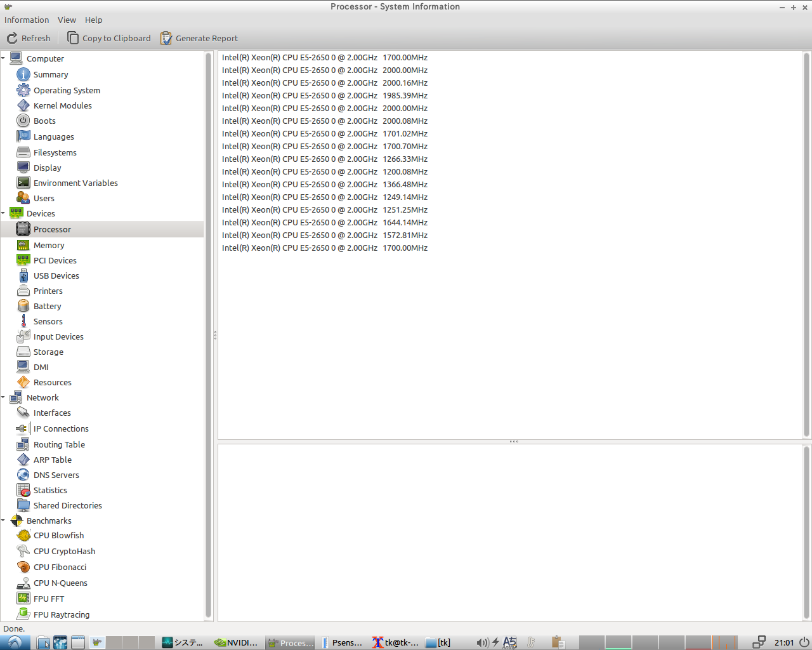812x650 pixels.
Task: Open the USB Devices icon
Action: coord(23,275)
